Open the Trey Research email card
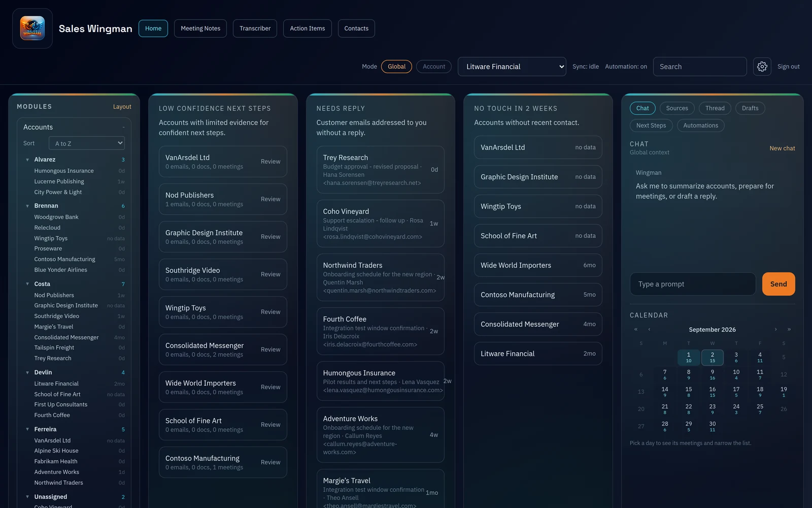The image size is (812, 508). coord(380,170)
